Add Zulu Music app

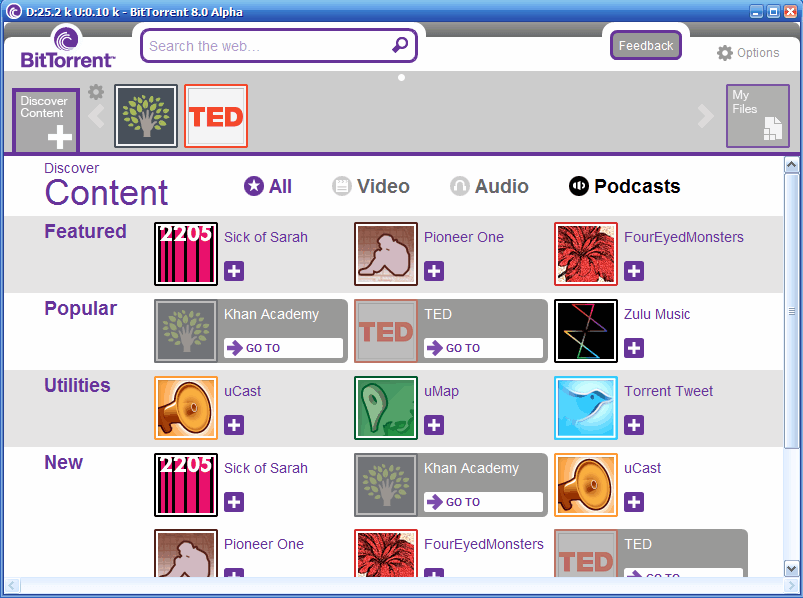[634, 348]
